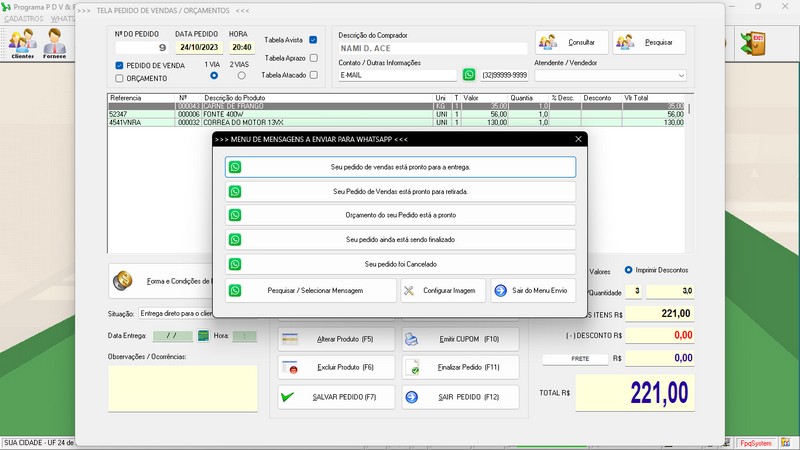800x450 pixels.
Task: Tick the Tabela Aprazo checkbox
Action: (313, 58)
